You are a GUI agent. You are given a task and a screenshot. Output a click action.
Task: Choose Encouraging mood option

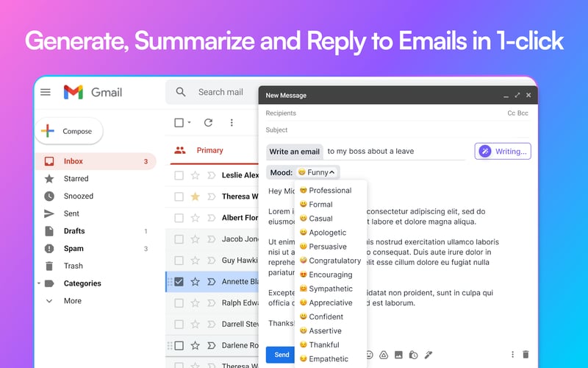coord(326,275)
